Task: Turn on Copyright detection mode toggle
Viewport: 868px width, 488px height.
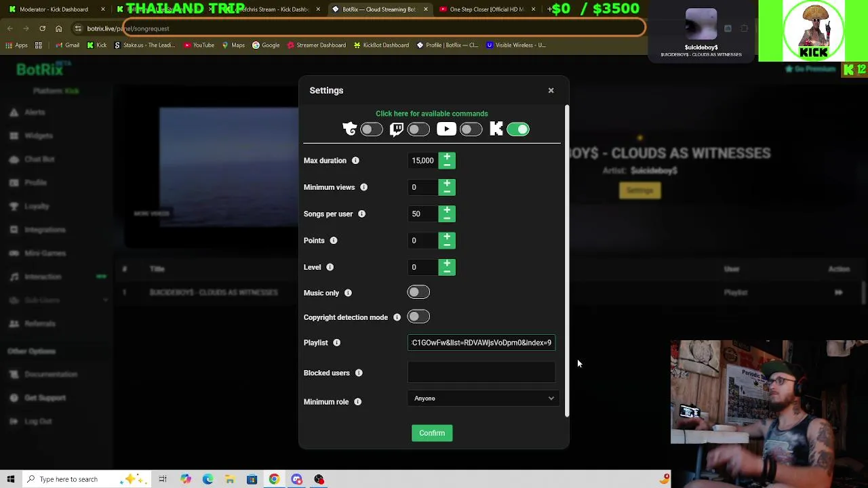Action: pos(418,317)
